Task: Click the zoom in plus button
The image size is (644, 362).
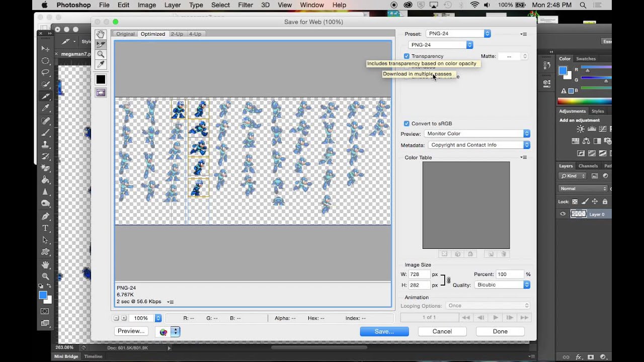Action: (x=124, y=318)
